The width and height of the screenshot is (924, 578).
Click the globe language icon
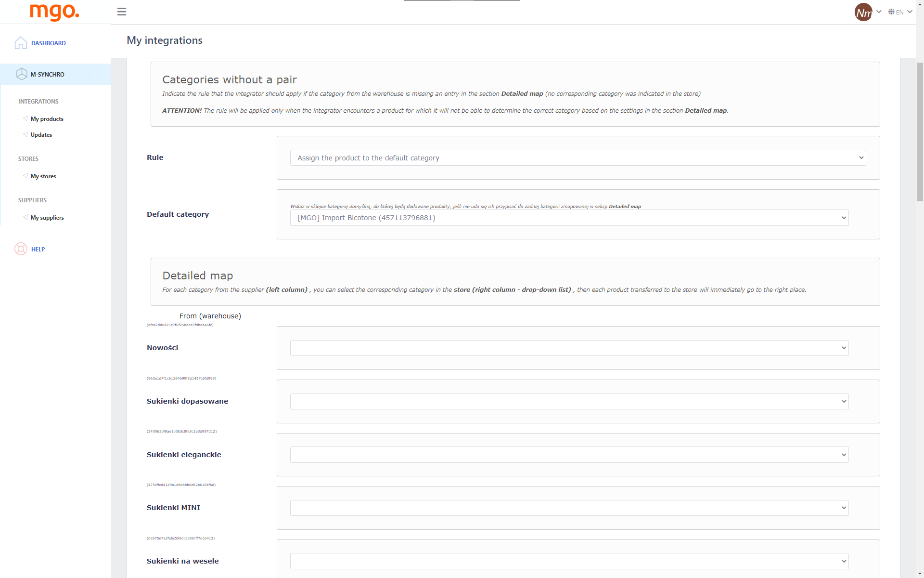891,12
